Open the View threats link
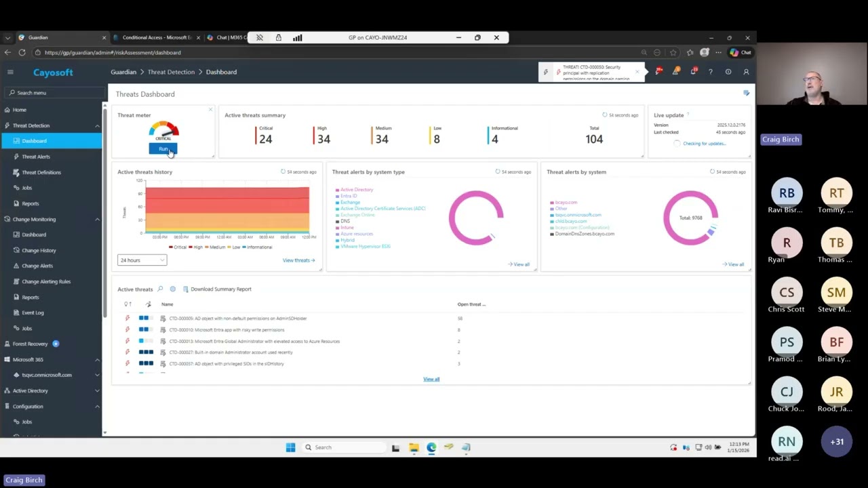The width and height of the screenshot is (868, 488). pyautogui.click(x=298, y=260)
